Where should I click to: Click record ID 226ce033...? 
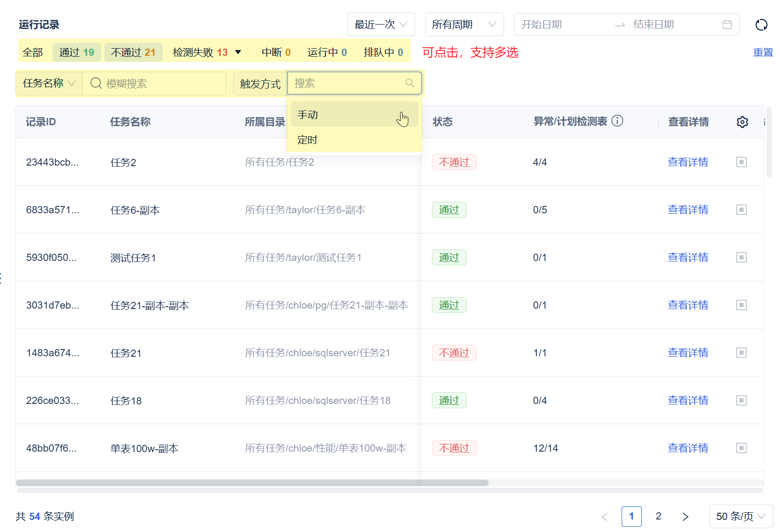[x=52, y=401]
